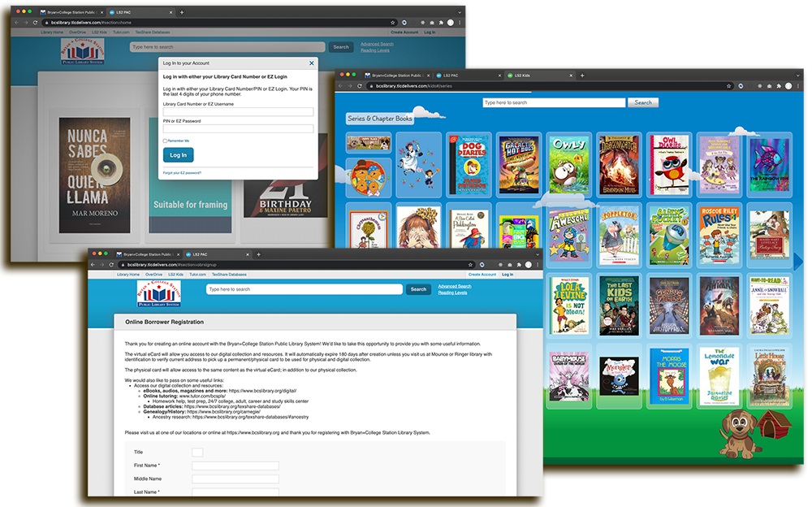
Task: Switch to LS2 Kids browser tab
Action: point(538,76)
